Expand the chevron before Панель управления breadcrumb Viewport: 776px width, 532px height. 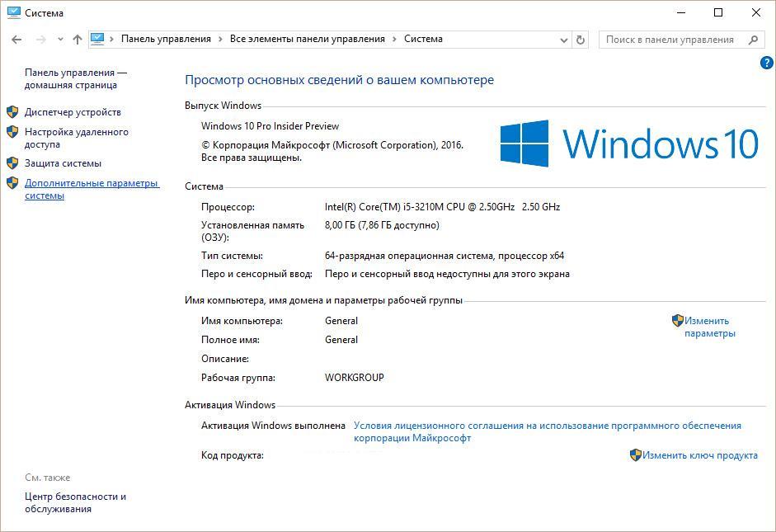click(112, 39)
